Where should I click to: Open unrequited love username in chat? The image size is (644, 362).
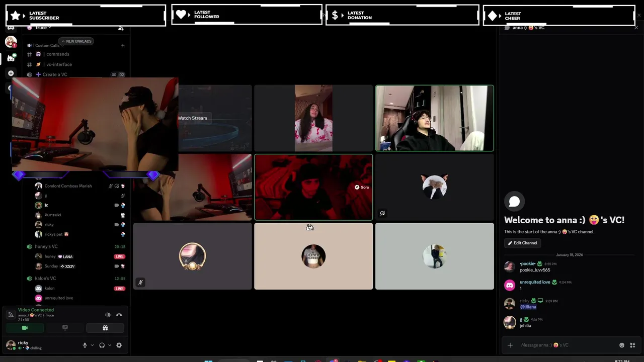[535, 283]
